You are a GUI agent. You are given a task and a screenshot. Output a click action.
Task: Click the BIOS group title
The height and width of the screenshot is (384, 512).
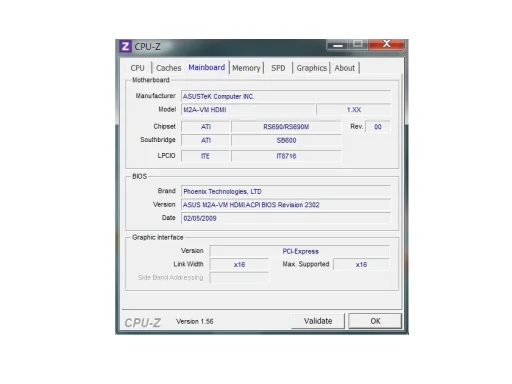click(139, 176)
